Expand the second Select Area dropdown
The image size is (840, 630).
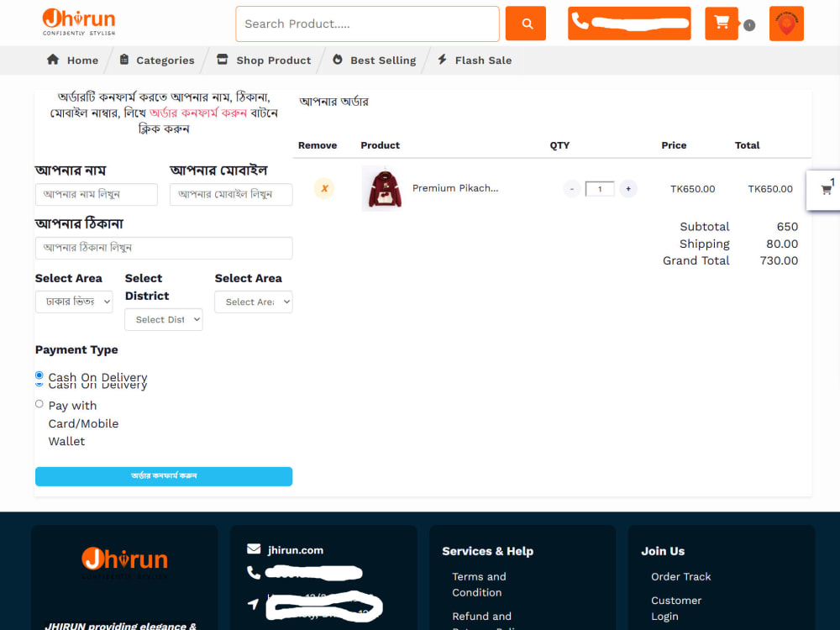[254, 302]
